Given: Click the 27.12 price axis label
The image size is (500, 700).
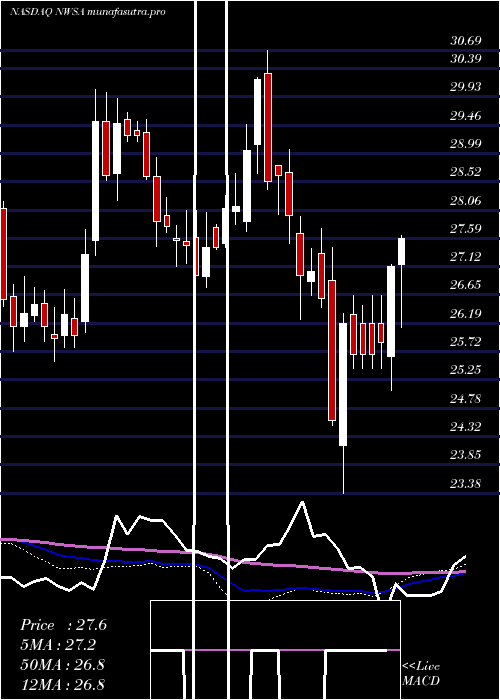Looking at the screenshot, I should pos(466,257).
